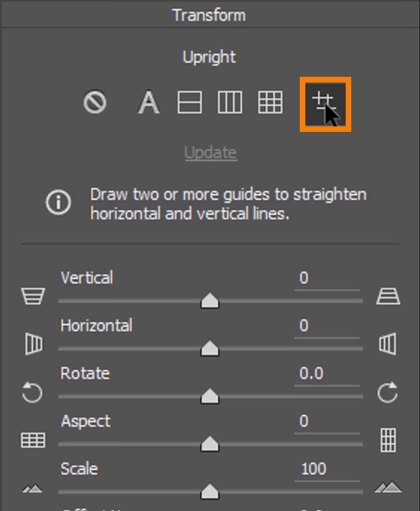
Task: Click the Update link
Action: pos(211,152)
